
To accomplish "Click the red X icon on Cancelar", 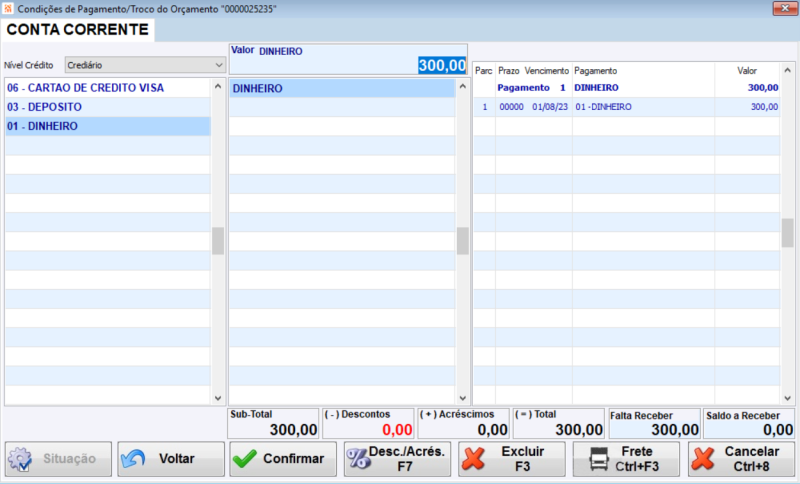I will (703, 458).
